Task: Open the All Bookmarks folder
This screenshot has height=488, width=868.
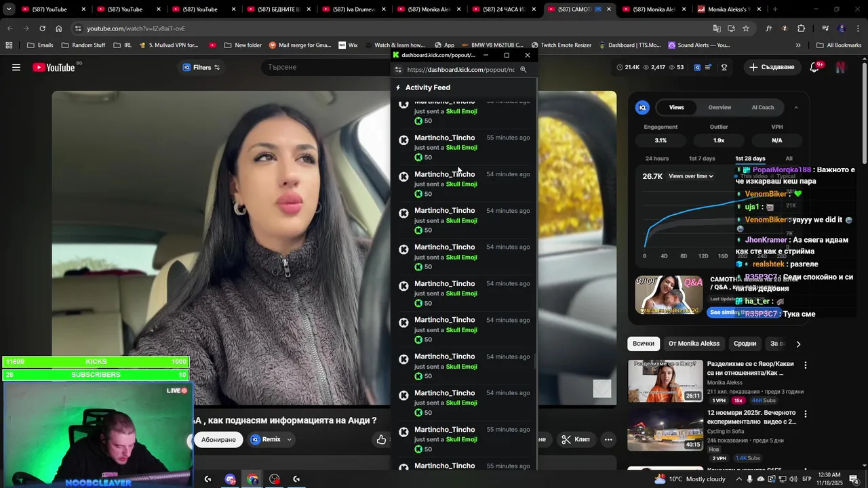Action: [x=838, y=45]
